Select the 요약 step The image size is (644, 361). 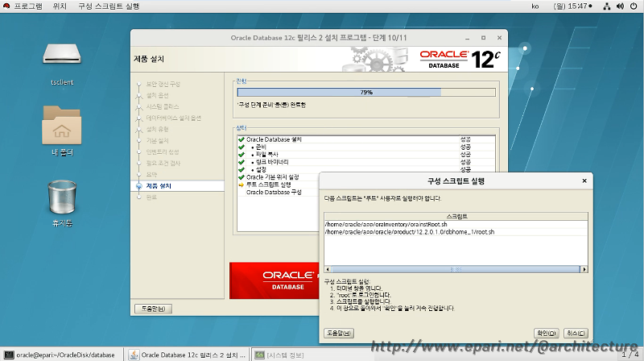point(151,174)
